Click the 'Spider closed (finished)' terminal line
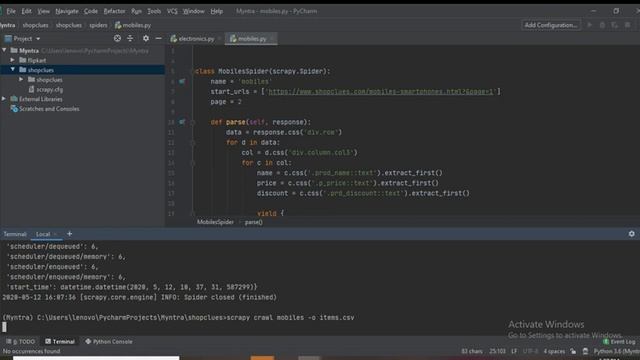This screenshot has width=640, height=360. pyautogui.click(x=140, y=297)
